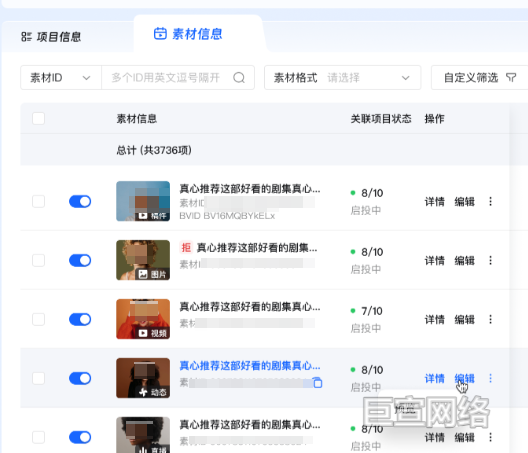Toggle the switch for BVID BV16MQBYkELx row
This screenshot has height=453, width=528.
[x=80, y=201]
